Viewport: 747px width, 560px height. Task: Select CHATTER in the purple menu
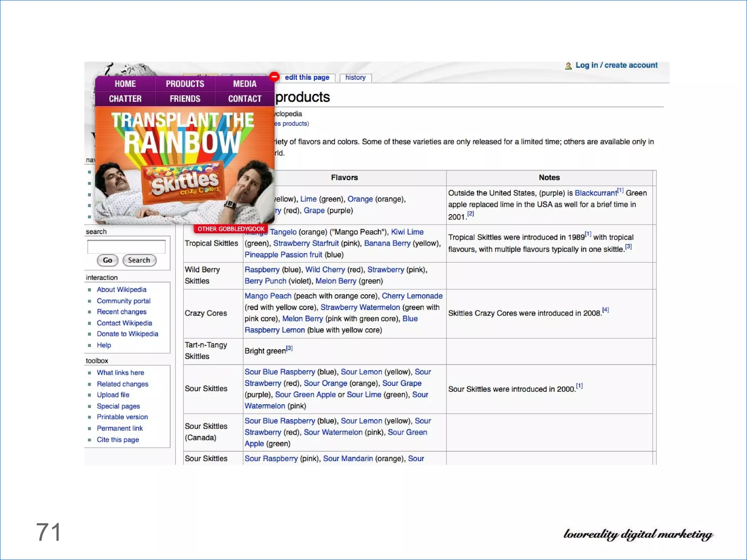125,99
